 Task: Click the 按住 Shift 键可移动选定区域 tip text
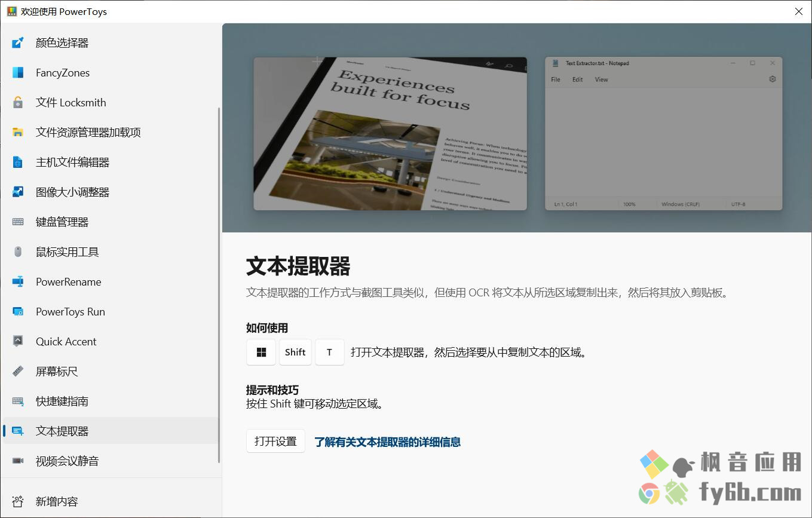315,404
